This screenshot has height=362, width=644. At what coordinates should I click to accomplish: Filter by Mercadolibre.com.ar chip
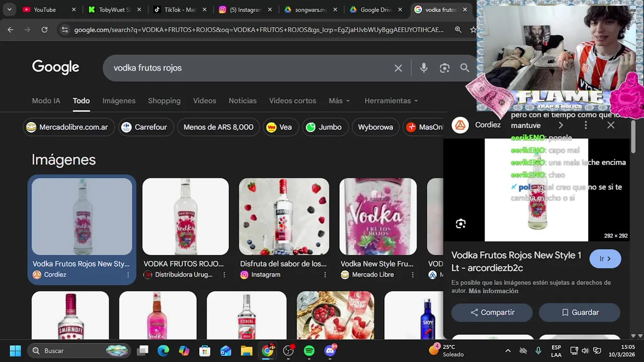[x=69, y=127]
